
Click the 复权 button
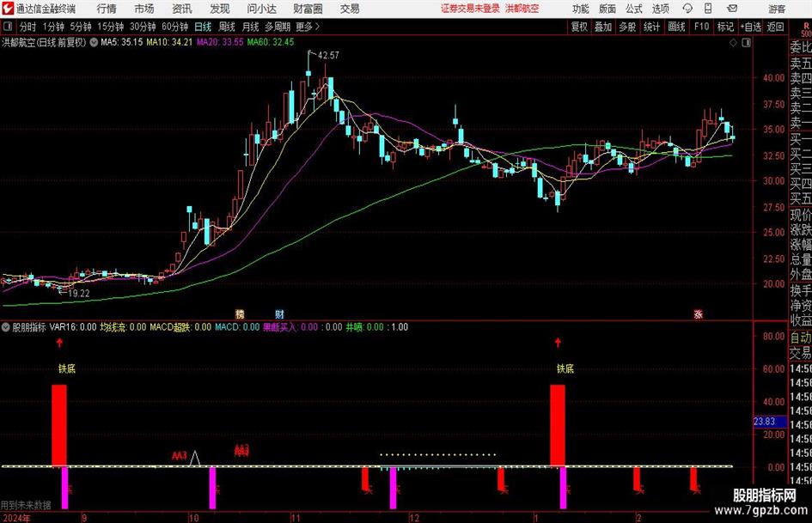pos(579,27)
